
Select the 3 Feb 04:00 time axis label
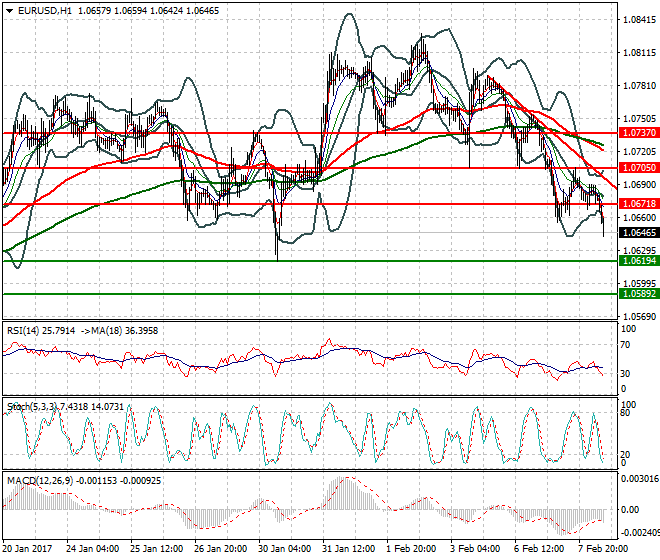(x=475, y=549)
